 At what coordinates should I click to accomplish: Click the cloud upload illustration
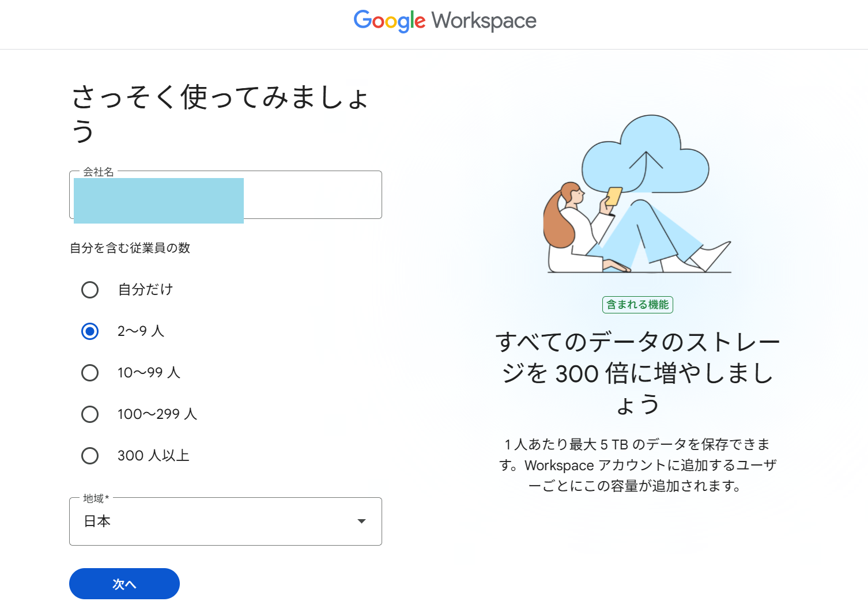tap(646, 156)
